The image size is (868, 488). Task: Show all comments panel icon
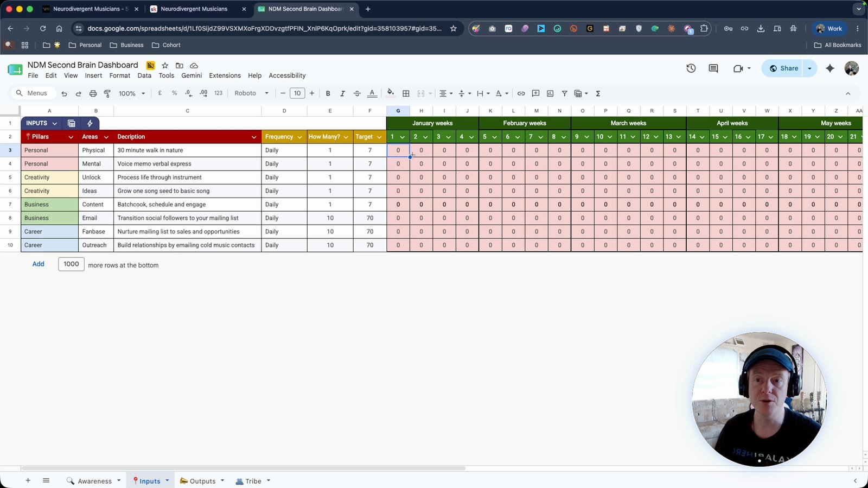pyautogui.click(x=713, y=68)
